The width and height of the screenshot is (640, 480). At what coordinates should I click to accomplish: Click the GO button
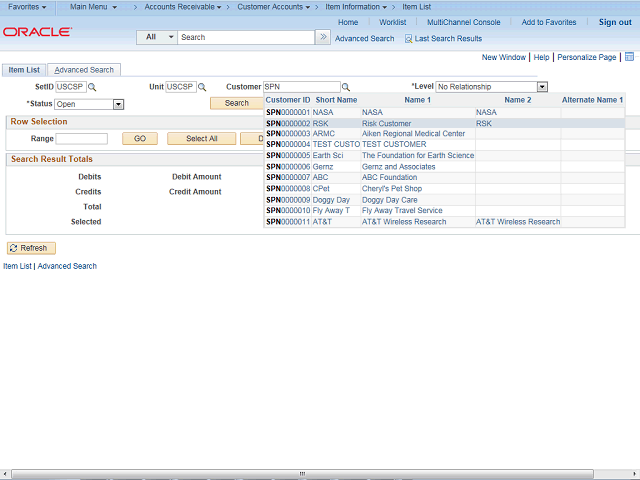tap(140, 139)
